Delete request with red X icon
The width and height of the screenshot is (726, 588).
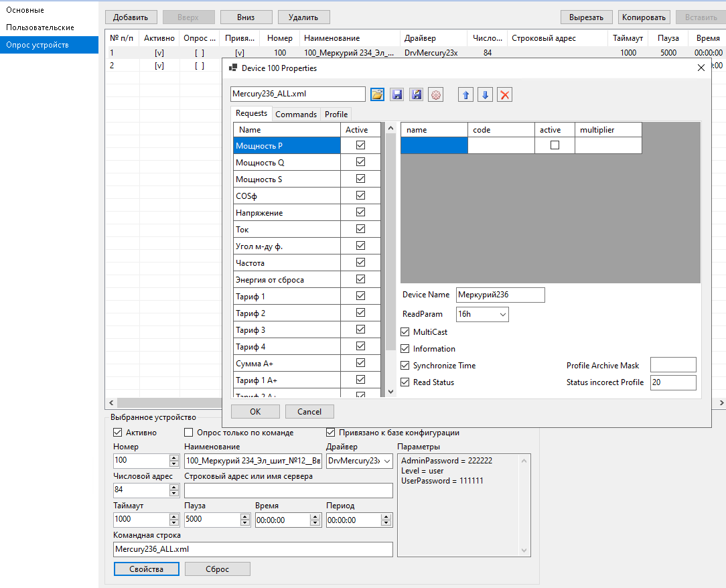point(505,94)
